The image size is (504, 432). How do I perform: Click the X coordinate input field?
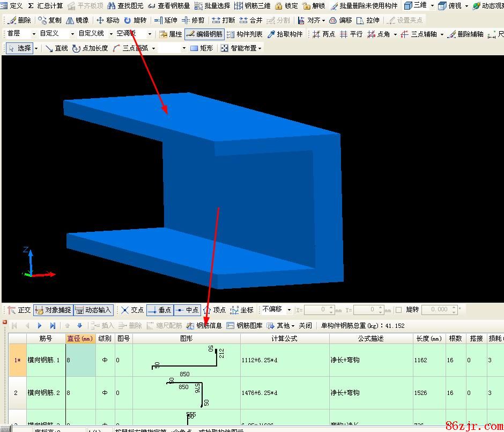pyautogui.click(x=320, y=310)
